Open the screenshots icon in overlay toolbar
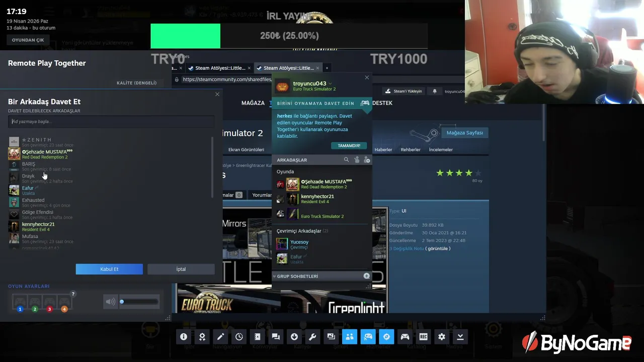 pos(331,337)
